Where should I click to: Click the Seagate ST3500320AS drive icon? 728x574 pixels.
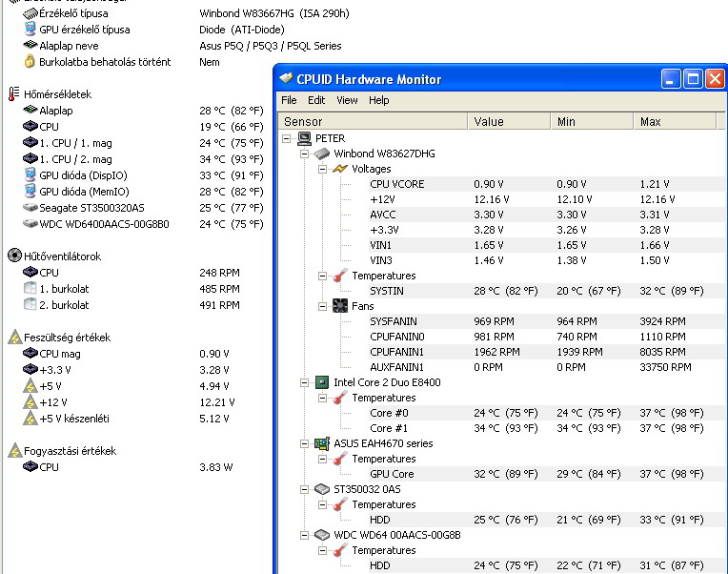tap(30, 208)
